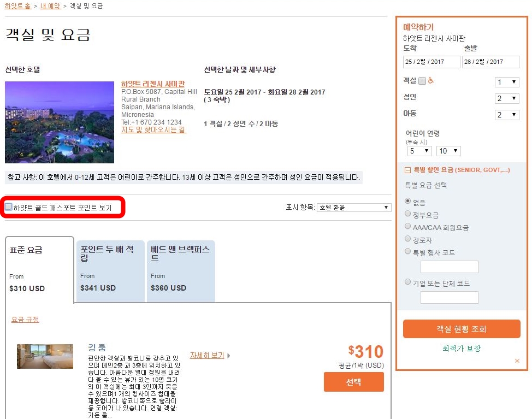The image size is (532, 419).
Task: Enable 하얏트 골드 패스포트 포인트 보기 checkbox
Action: (9, 206)
